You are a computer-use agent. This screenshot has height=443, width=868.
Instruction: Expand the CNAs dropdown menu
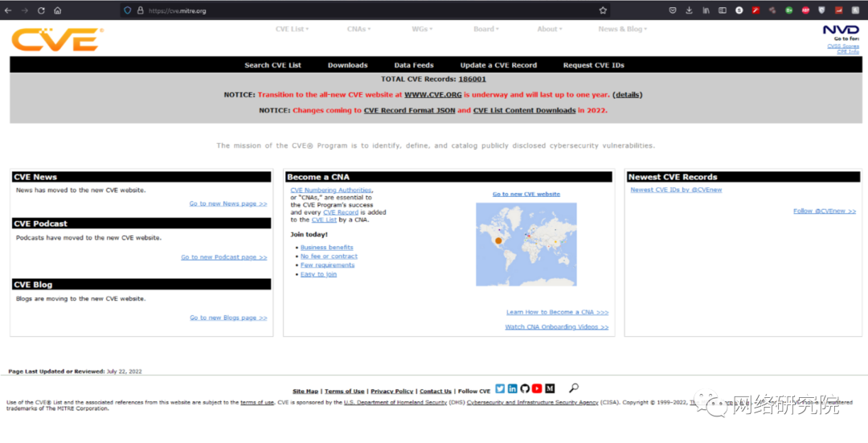pos(358,29)
